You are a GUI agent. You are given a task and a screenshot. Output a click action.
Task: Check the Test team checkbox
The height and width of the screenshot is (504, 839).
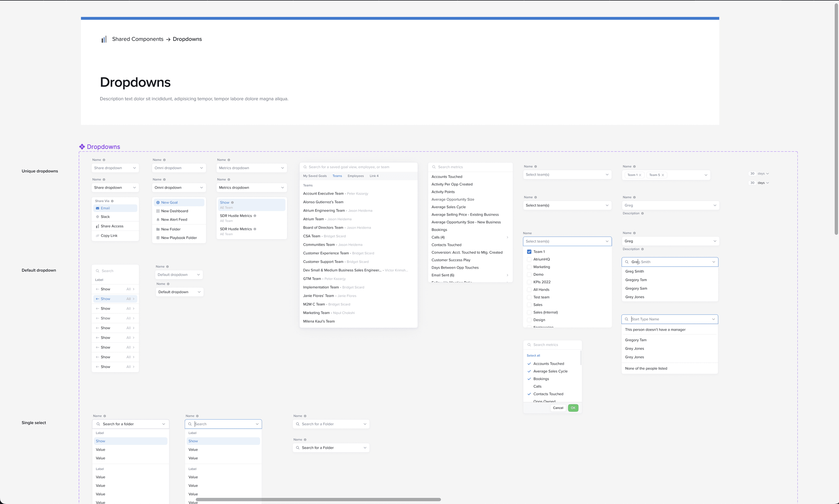pyautogui.click(x=529, y=297)
